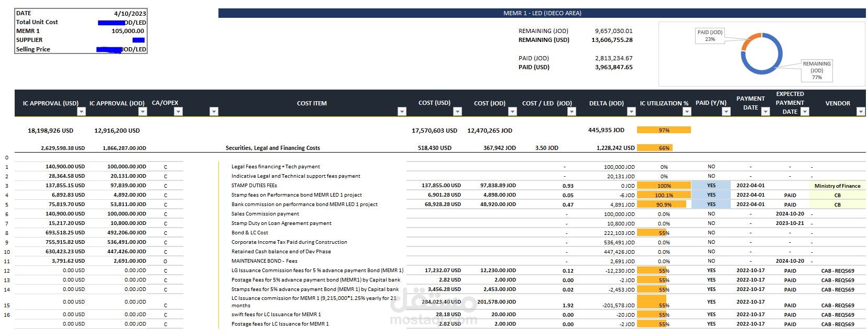
Task: Click the Bond & LC Cost item
Action: pyautogui.click(x=249, y=233)
